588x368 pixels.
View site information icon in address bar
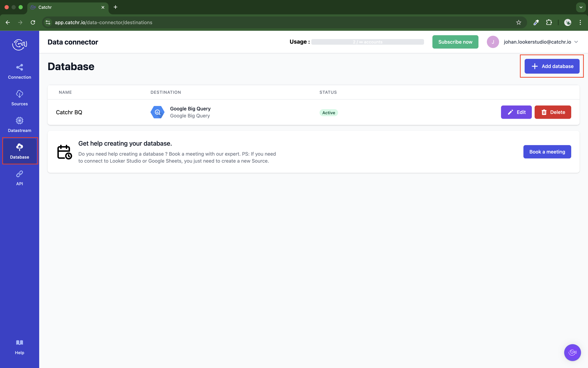point(48,22)
